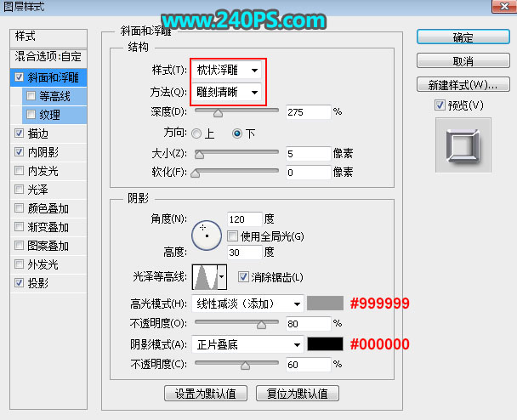The height and width of the screenshot is (420, 517).
Task: Open the 纹理 settings row
Action: click(54, 115)
